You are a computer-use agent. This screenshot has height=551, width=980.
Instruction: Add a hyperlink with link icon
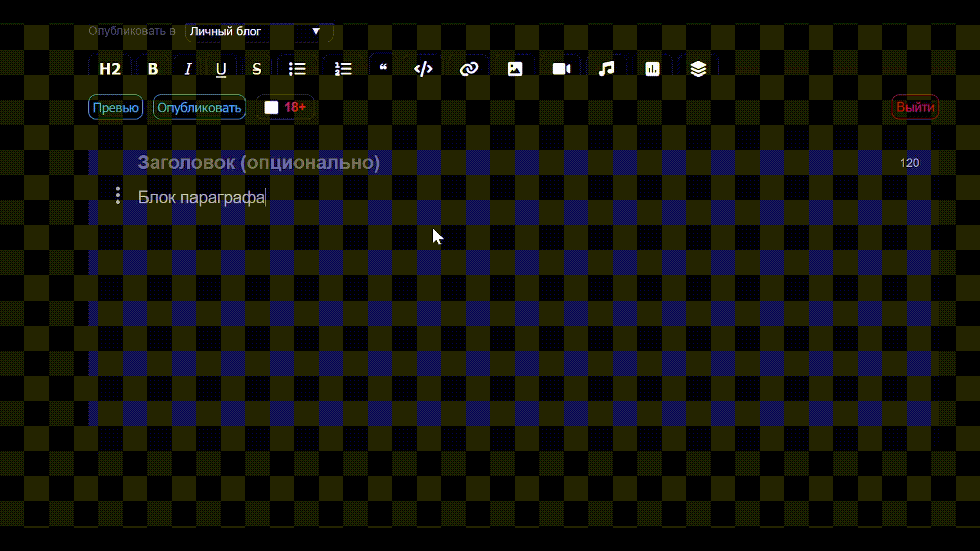coord(469,69)
